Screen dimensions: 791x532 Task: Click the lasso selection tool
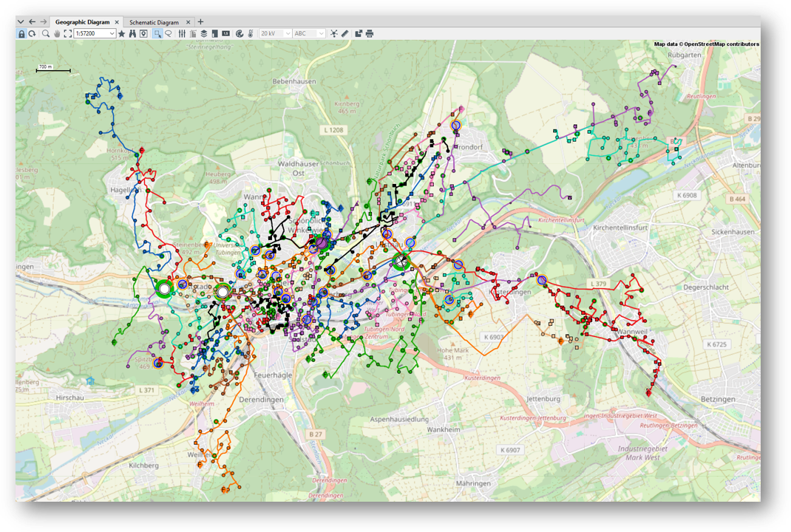pos(169,34)
